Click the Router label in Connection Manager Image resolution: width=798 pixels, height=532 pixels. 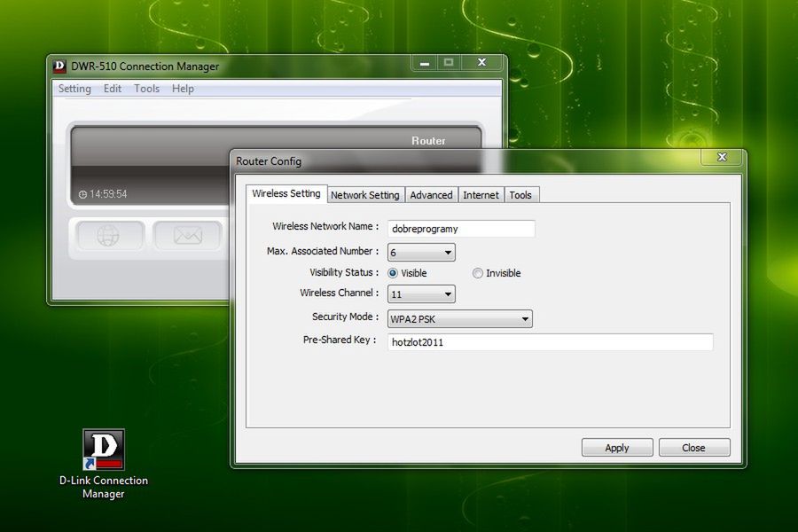pyautogui.click(x=428, y=140)
